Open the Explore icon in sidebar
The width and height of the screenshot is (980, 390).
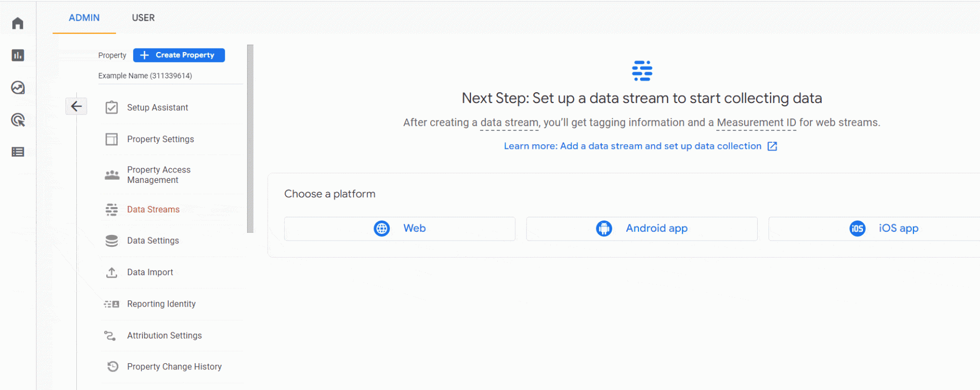coord(18,88)
